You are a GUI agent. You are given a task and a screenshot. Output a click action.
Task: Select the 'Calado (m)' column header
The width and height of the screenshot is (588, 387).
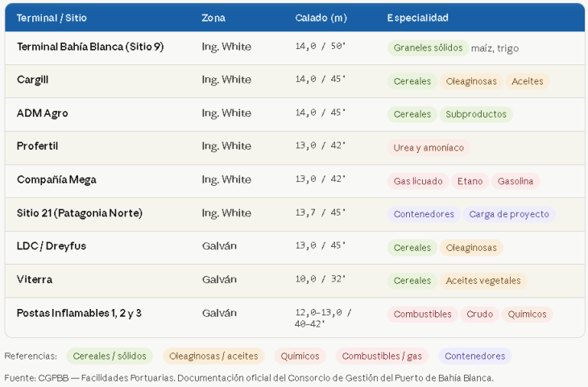(x=321, y=18)
